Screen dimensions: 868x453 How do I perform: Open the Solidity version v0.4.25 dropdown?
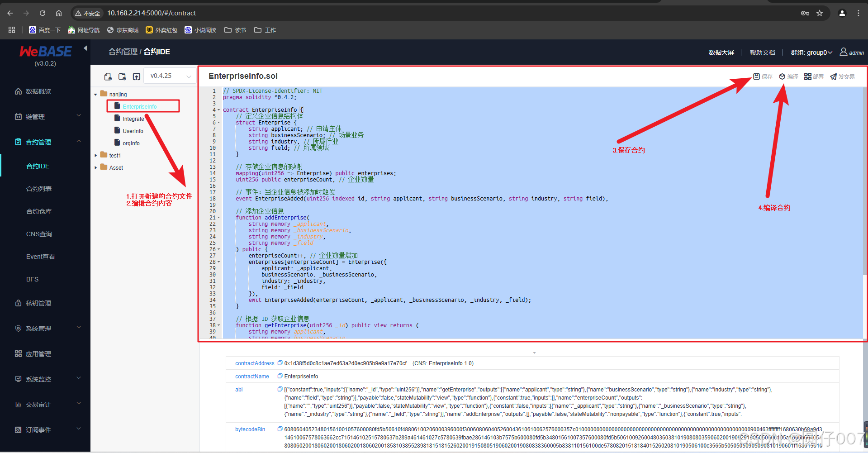171,76
